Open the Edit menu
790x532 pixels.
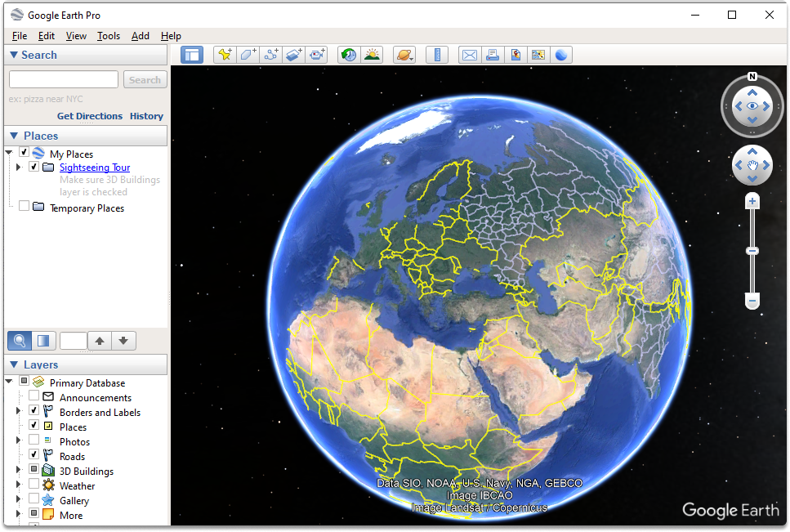click(47, 36)
